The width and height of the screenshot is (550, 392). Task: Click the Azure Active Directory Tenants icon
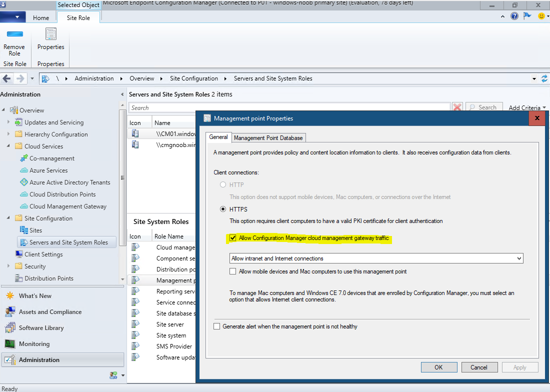pos(24,182)
